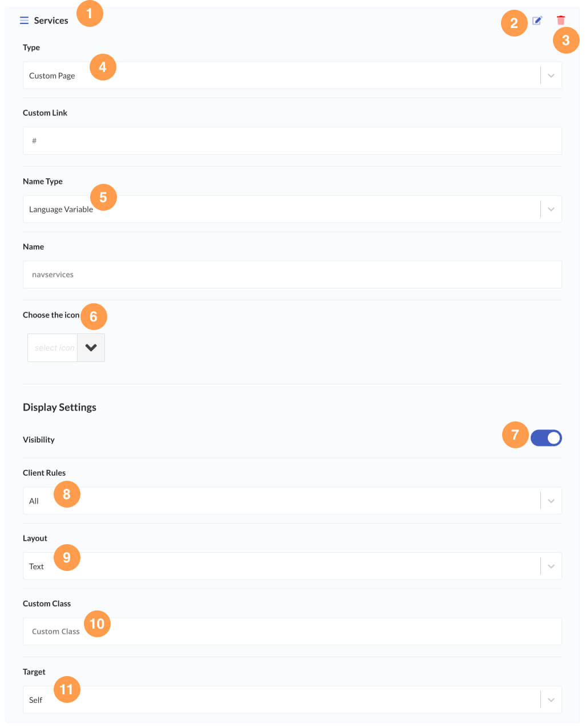Click the edit pencil icon
This screenshot has width=586, height=728.
537,21
